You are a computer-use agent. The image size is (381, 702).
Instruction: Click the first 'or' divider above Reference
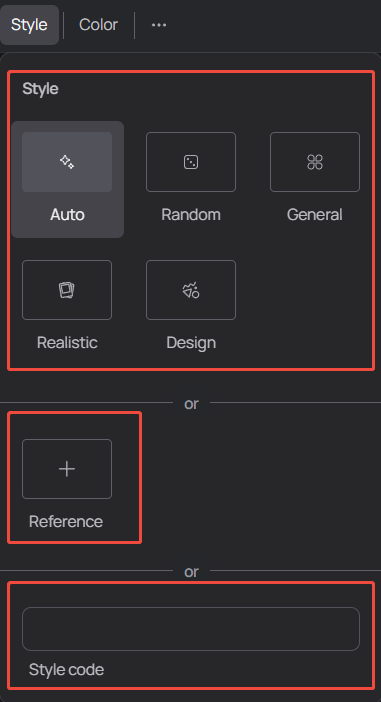point(191,404)
